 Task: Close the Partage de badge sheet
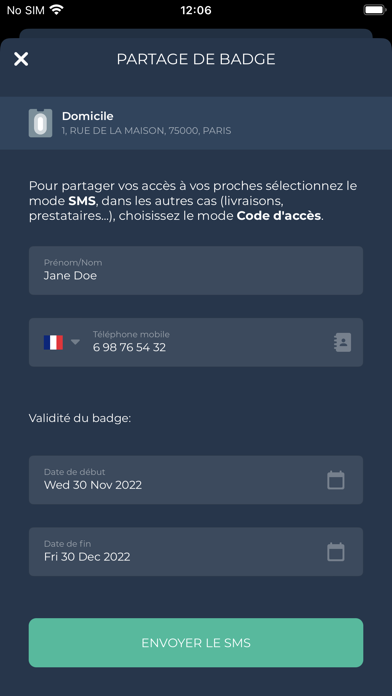click(21, 59)
